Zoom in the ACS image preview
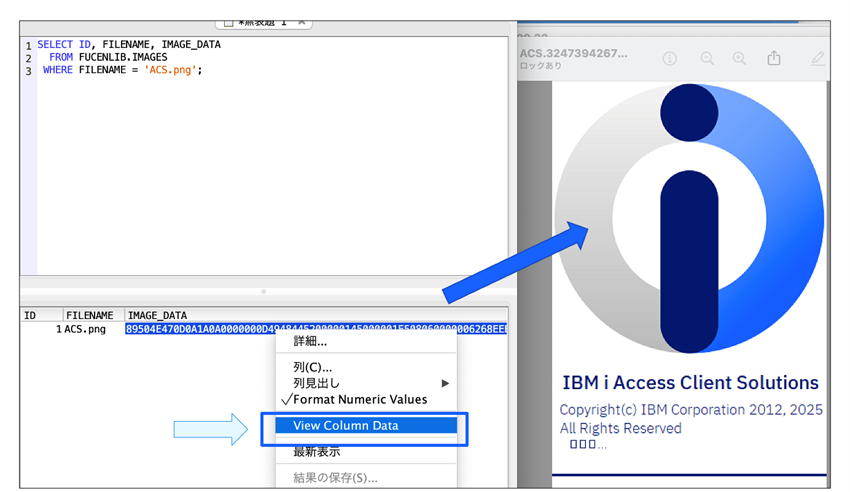 click(x=740, y=59)
